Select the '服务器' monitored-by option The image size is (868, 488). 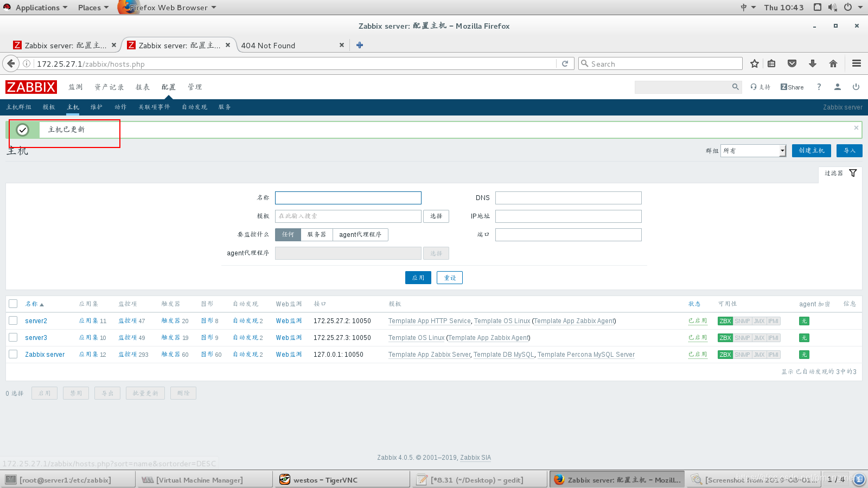317,234
